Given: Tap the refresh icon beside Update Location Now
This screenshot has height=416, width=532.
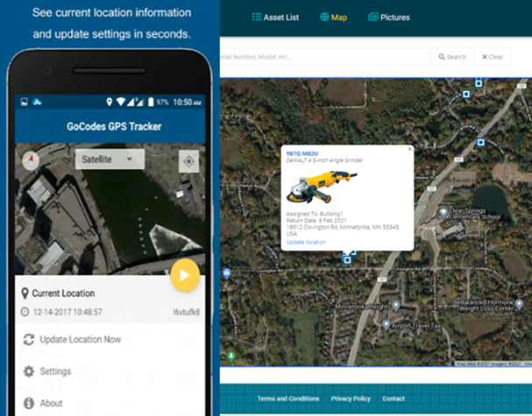Looking at the screenshot, I should point(29,340).
